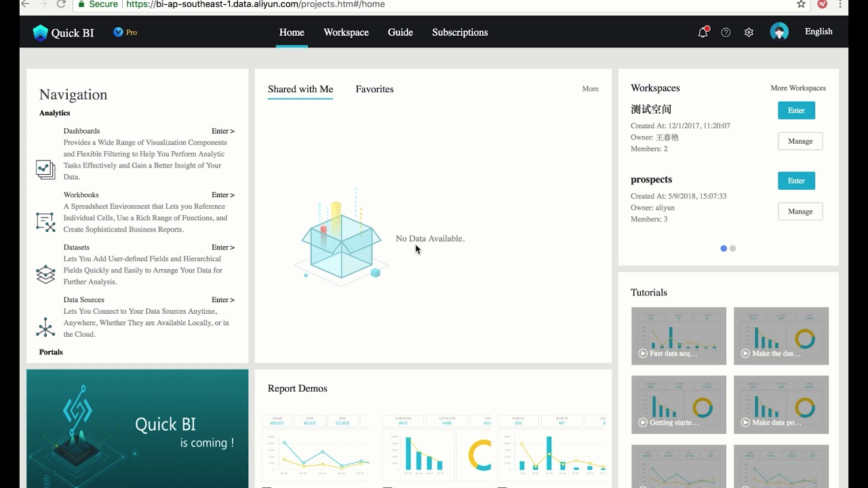Click the Datasets heading text

click(x=77, y=247)
